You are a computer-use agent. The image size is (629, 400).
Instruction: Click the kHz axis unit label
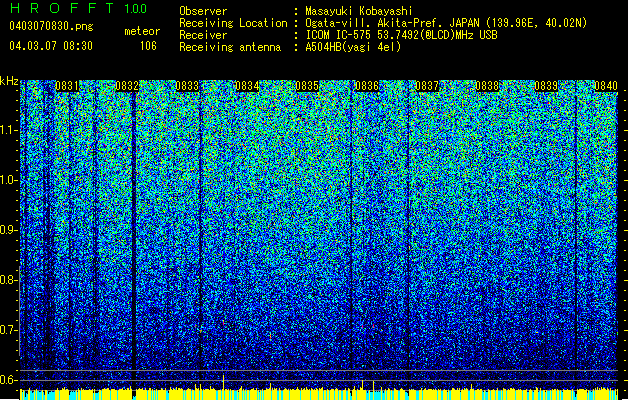point(9,81)
